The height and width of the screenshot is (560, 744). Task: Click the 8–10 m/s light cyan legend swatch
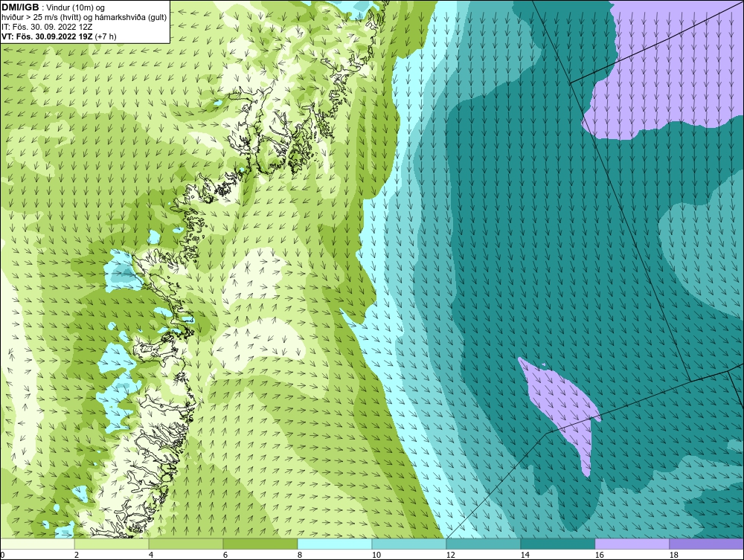[335, 544]
